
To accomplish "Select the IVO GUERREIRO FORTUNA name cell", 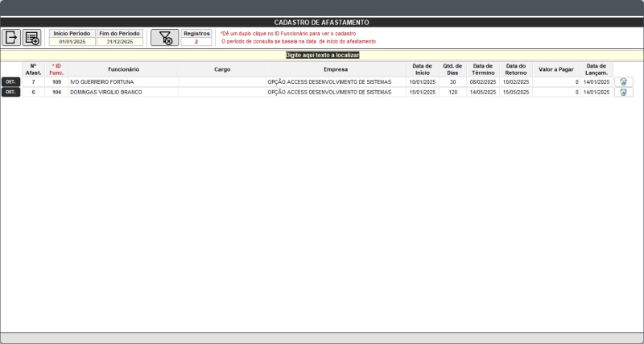I will click(x=123, y=82).
